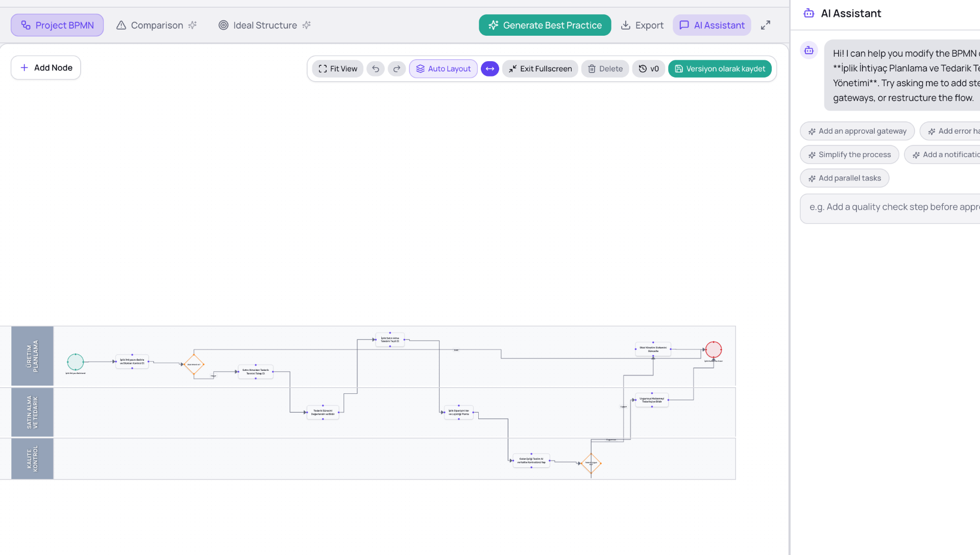
Task: Select the KALİTE KONTROL lane header
Action: [32, 459]
